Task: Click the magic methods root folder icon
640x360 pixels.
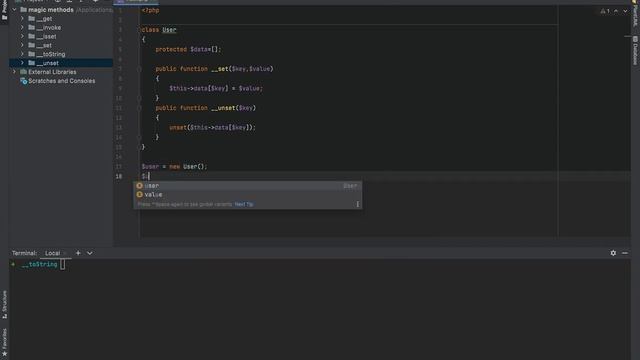Action: point(24,9)
